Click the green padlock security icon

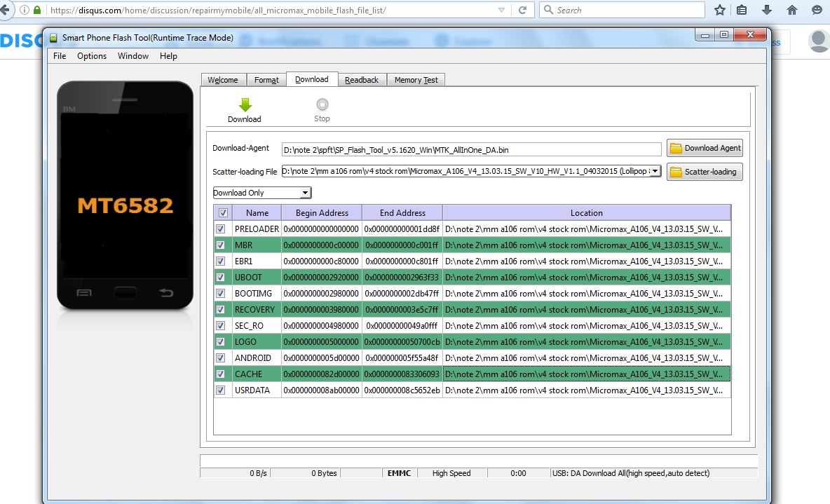(x=37, y=10)
